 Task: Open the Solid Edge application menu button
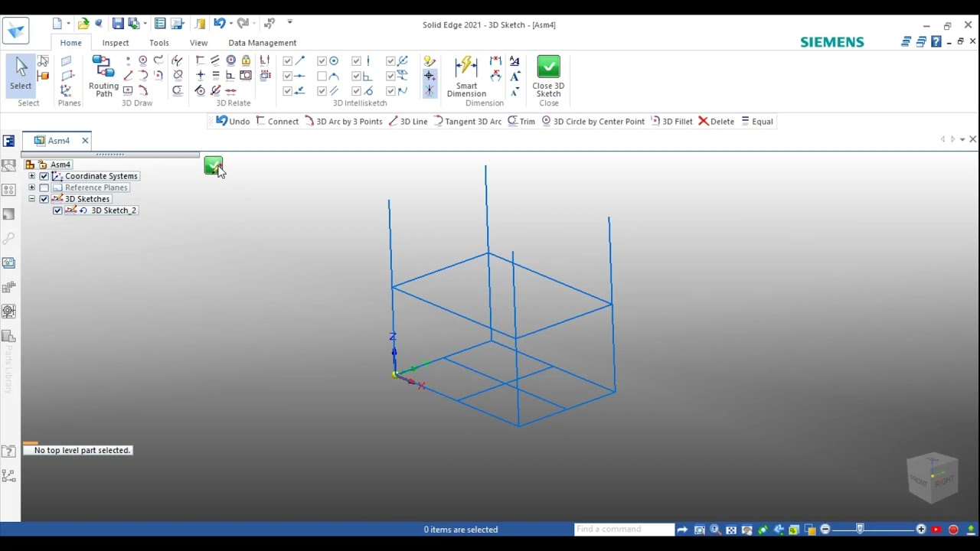click(16, 31)
